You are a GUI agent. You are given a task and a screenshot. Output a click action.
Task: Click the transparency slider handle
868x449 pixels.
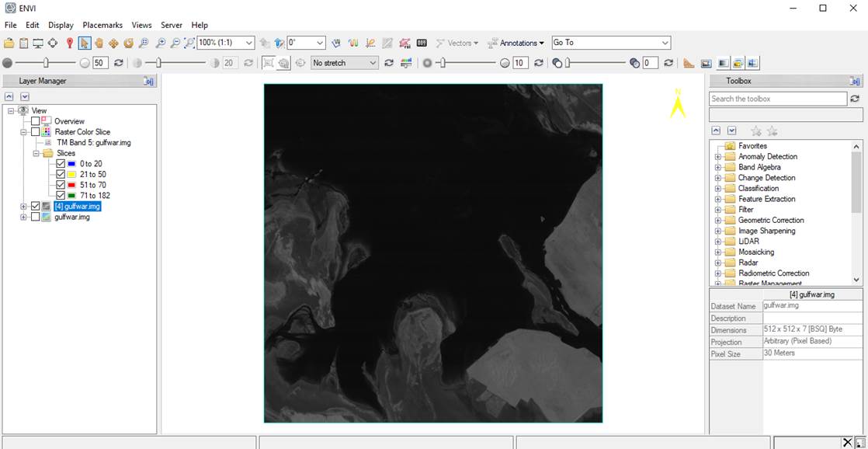pos(568,63)
